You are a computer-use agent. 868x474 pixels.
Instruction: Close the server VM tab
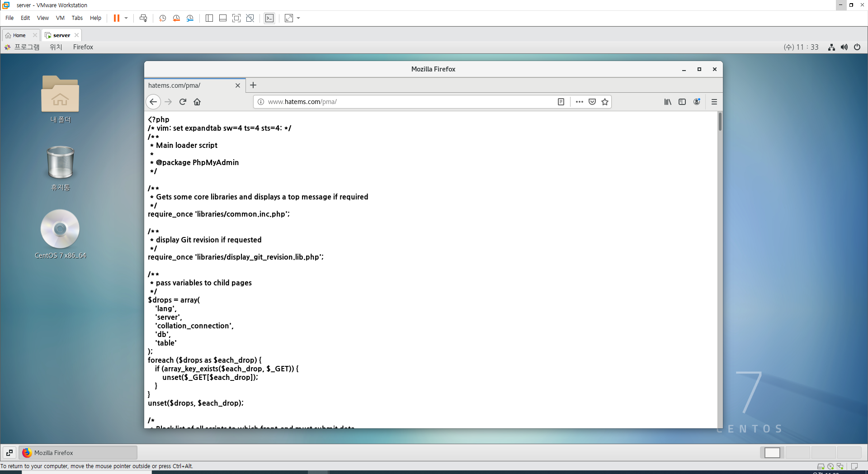[77, 35]
